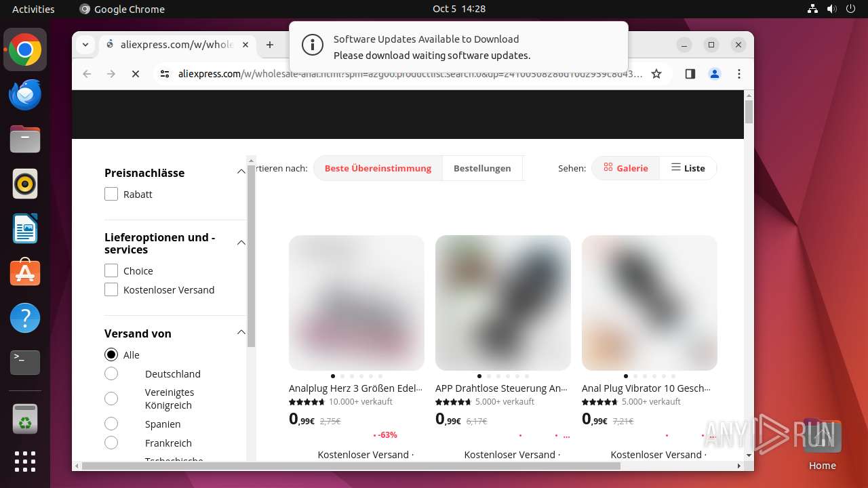This screenshot has width=868, height=488.
Task: Choose Vereinigtes Königreich radio option
Action: coord(111,399)
